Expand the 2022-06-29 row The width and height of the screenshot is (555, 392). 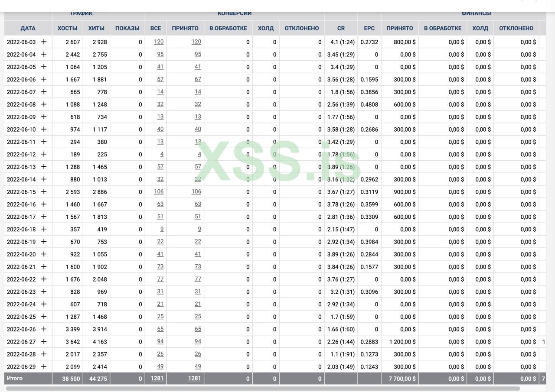pyautogui.click(x=44, y=366)
